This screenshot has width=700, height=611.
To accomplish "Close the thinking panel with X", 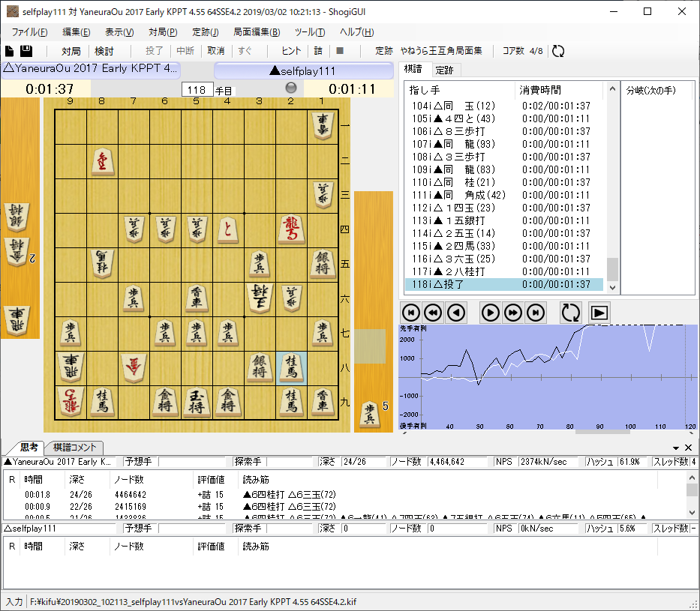I will pyautogui.click(x=689, y=448).
